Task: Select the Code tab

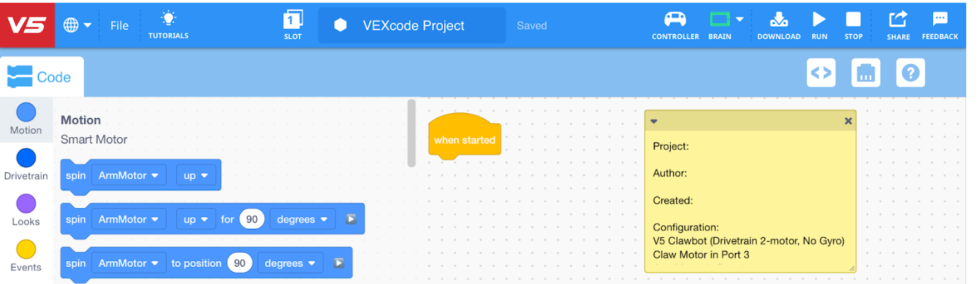Action: pos(41,77)
